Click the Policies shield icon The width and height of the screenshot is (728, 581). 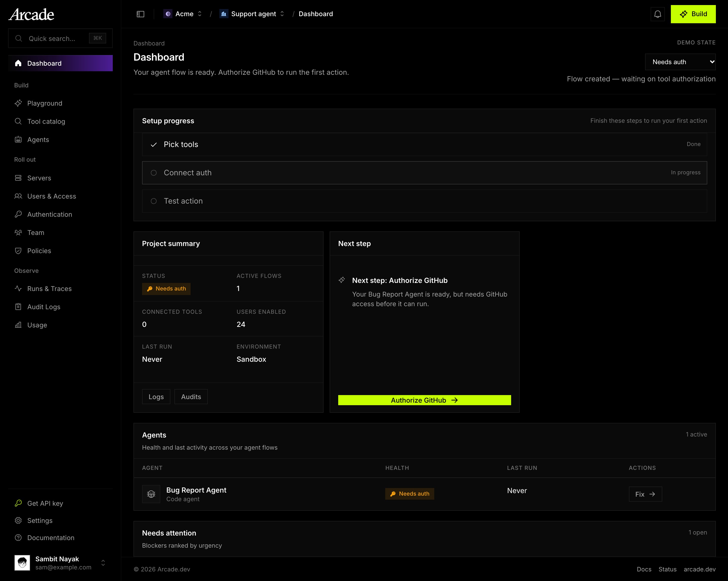coord(18,251)
